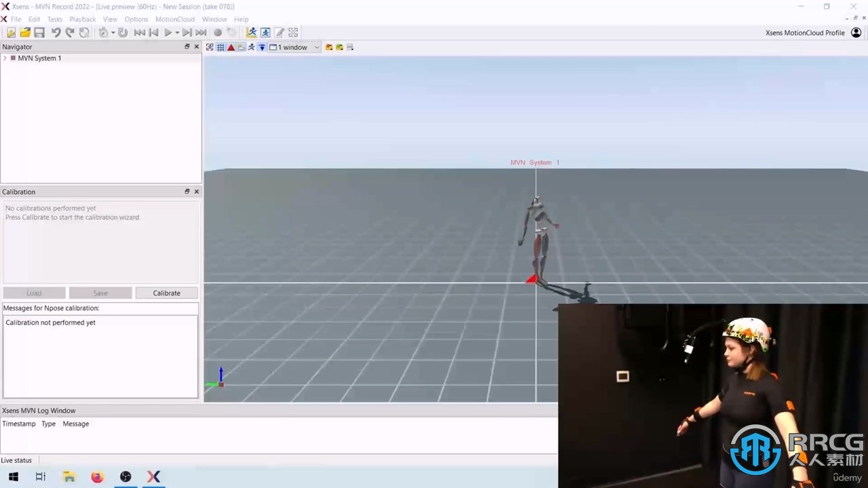Image resolution: width=868 pixels, height=488 pixels.
Task: Click the yellow running figure calibration icon
Action: [252, 33]
